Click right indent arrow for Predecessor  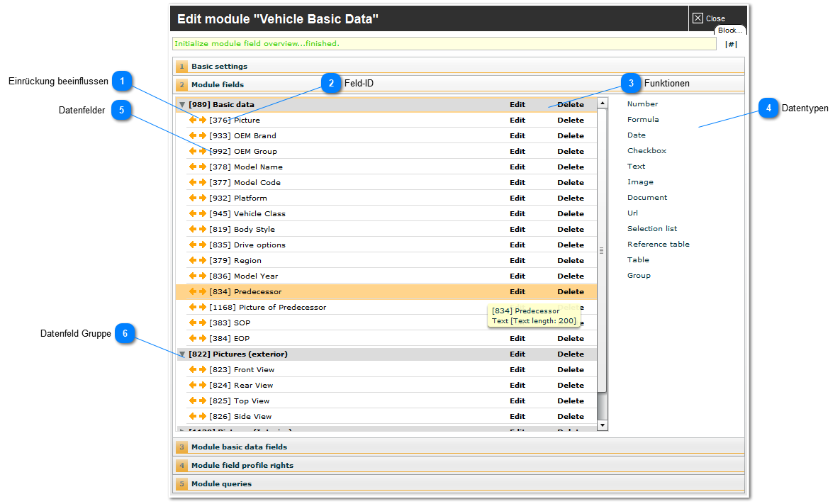pos(203,291)
